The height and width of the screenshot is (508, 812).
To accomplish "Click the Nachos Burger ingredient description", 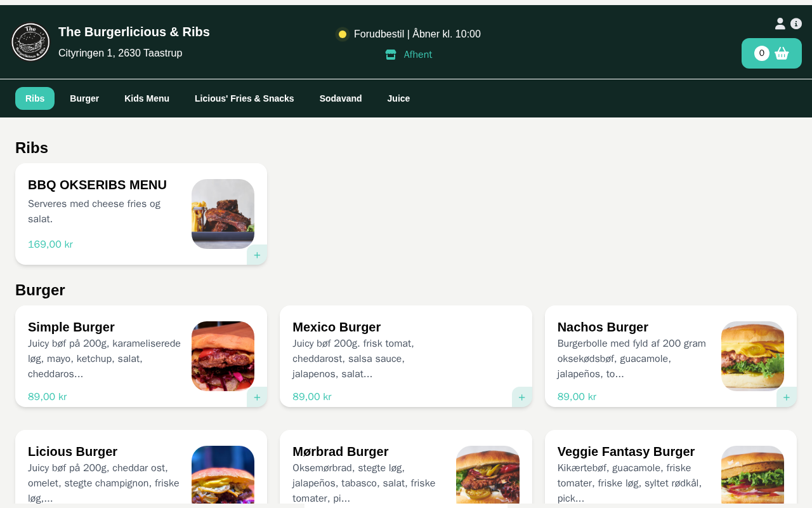I will 632,359.
